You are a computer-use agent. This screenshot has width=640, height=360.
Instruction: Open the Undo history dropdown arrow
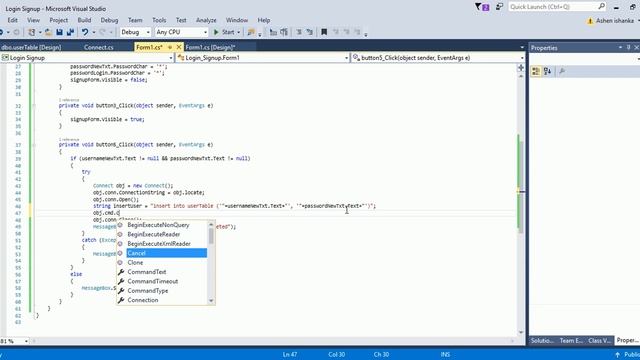click(93, 32)
